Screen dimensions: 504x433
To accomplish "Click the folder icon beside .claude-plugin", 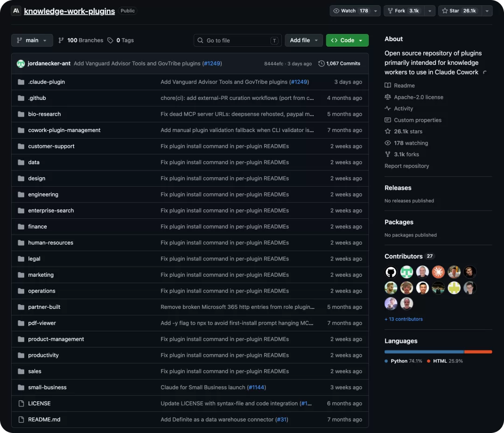I will pos(21,82).
